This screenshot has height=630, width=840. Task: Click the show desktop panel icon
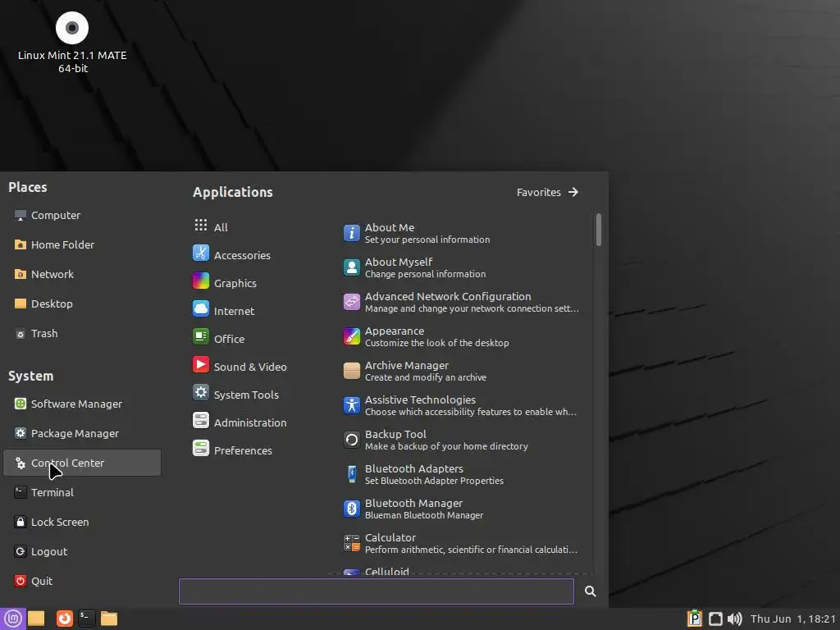click(36, 619)
